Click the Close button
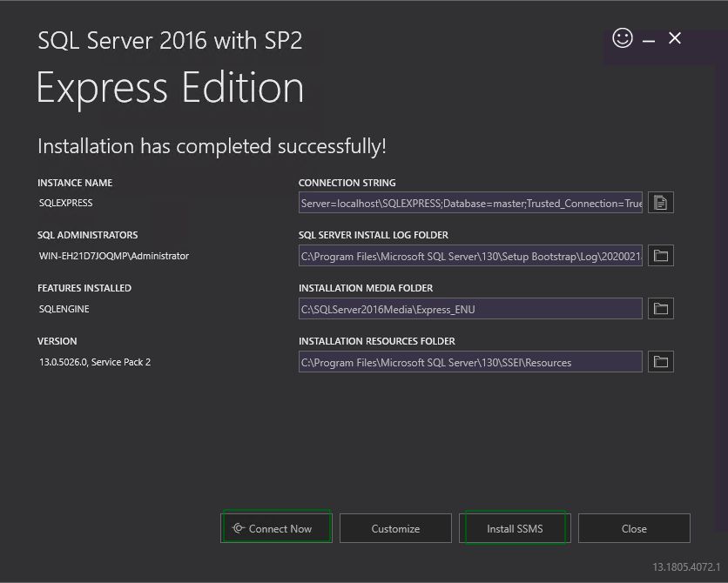Screen dimensions: 728x583 (634, 528)
